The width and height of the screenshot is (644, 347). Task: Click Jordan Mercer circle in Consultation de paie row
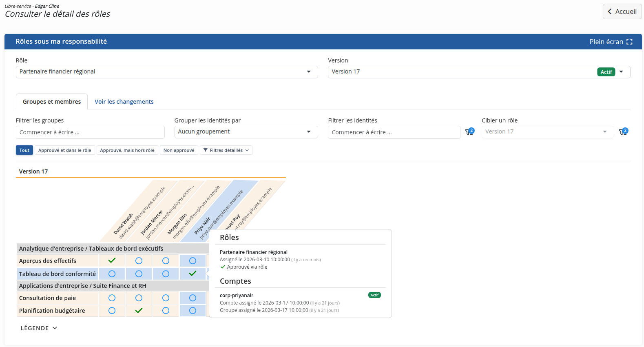click(139, 298)
